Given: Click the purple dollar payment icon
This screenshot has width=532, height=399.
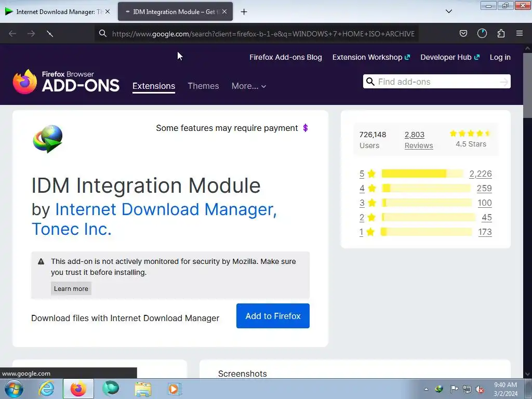Looking at the screenshot, I should 305,128.
